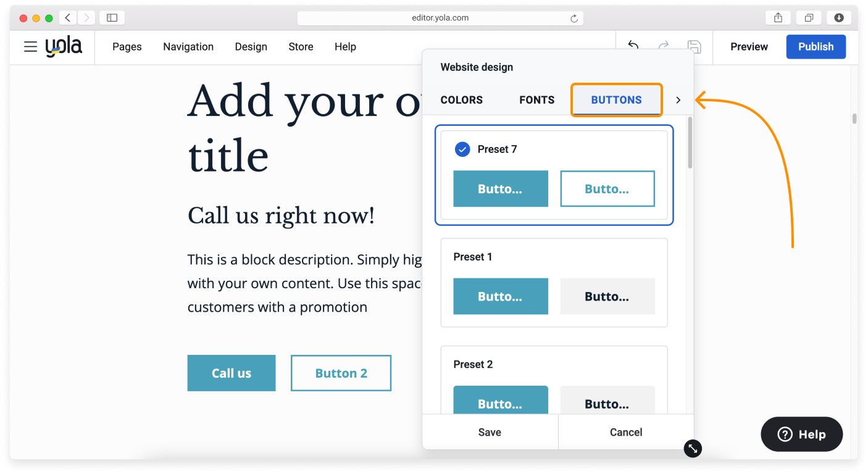Click the blue Publish button
Screen dimensions: 868x474
click(x=816, y=47)
